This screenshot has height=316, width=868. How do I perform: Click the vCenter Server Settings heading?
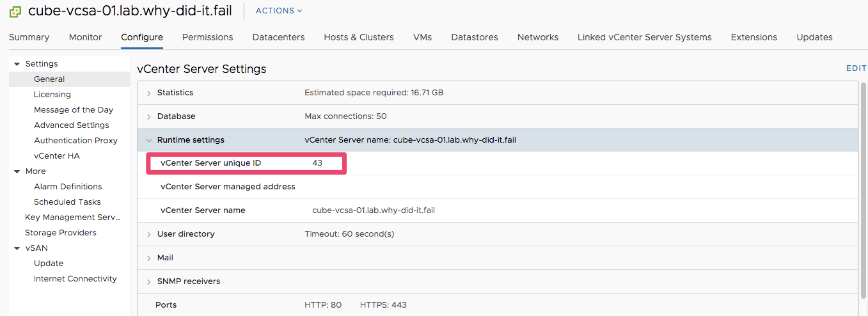[201, 68]
